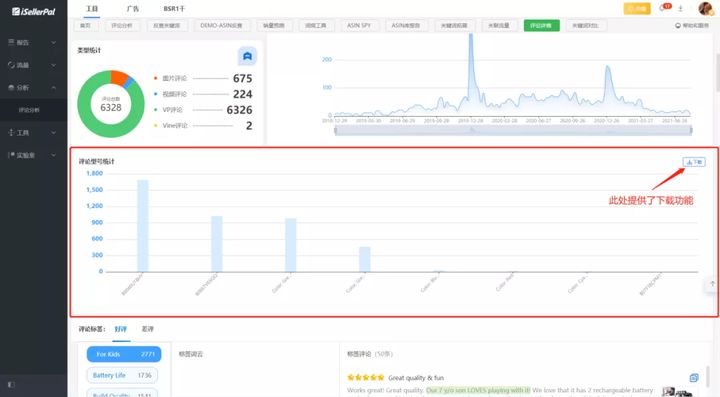Click the blue car icon in 类型统计 card

click(x=247, y=56)
